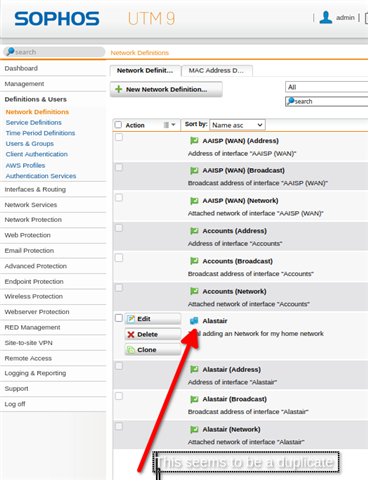Click the interface icon of AAISP (WAN) (Network)

coord(194,201)
